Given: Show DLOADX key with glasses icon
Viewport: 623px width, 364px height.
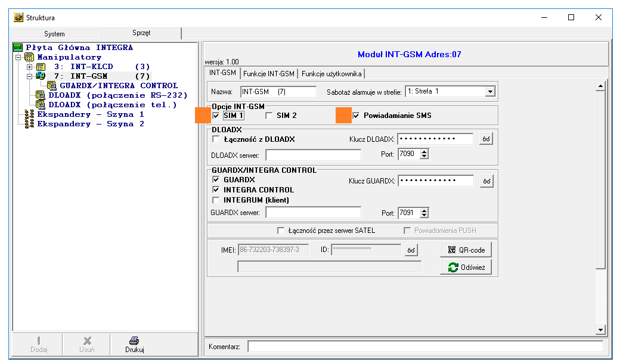Looking at the screenshot, I should (x=486, y=139).
